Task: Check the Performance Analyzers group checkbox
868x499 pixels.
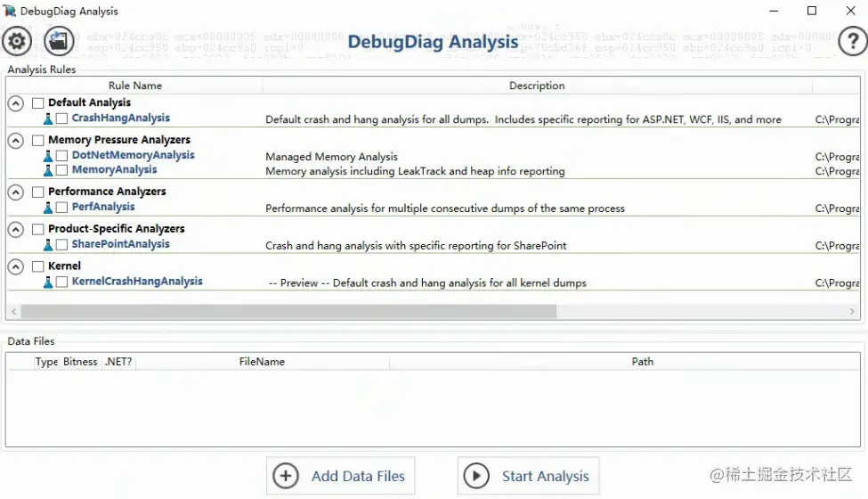Action: (37, 192)
